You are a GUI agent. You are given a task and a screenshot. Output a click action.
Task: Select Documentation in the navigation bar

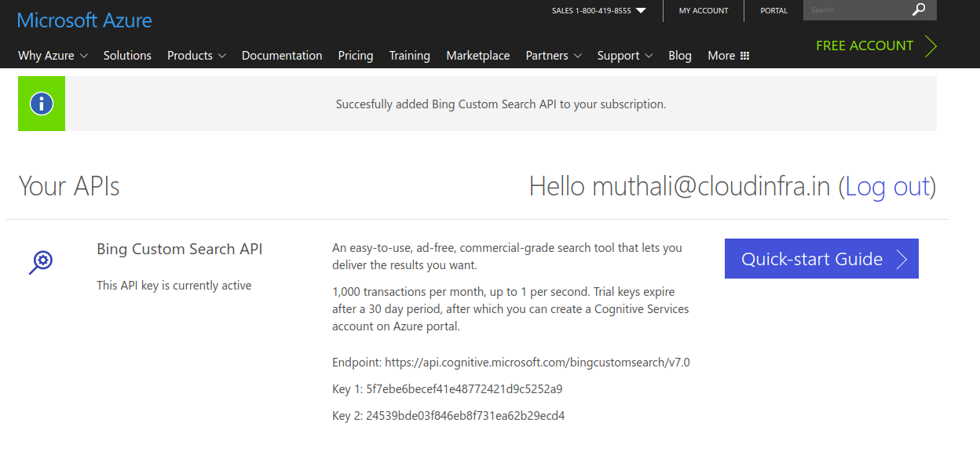point(282,55)
